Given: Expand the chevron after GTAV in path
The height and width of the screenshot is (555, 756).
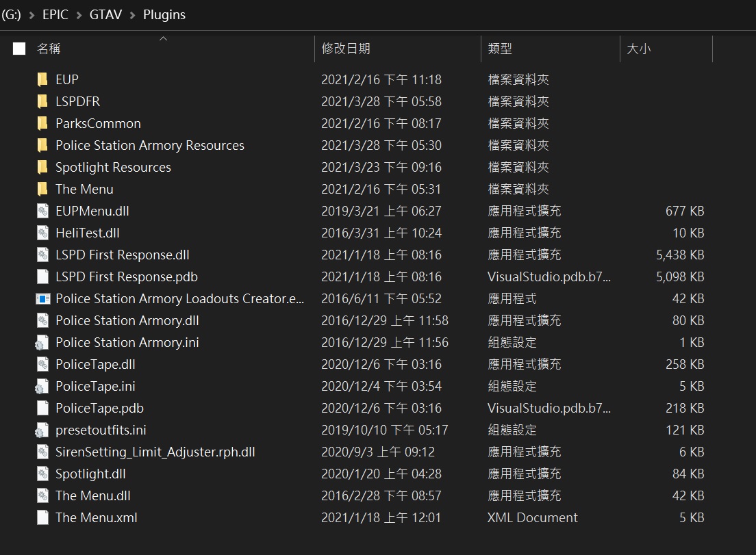Looking at the screenshot, I should point(132,14).
